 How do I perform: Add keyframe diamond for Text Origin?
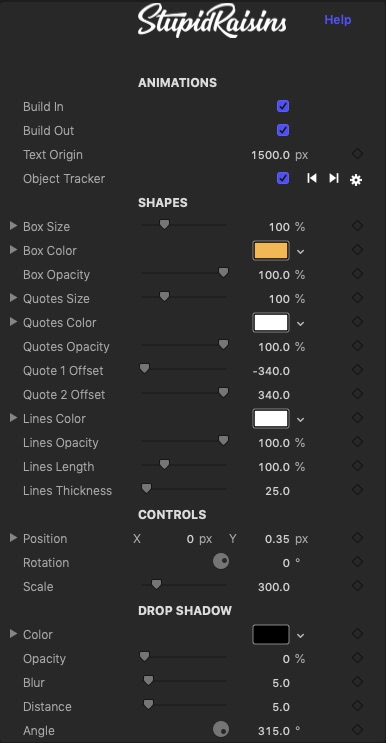click(x=358, y=154)
